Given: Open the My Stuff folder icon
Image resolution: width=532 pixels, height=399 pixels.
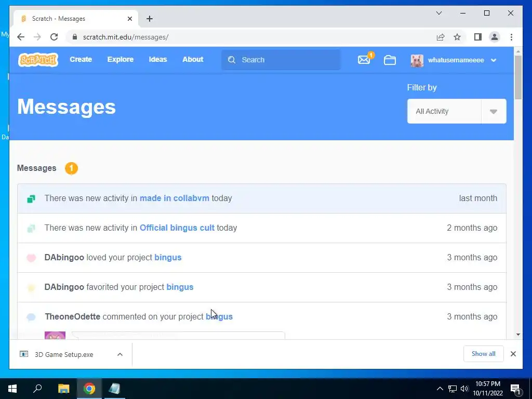Looking at the screenshot, I should [390, 60].
